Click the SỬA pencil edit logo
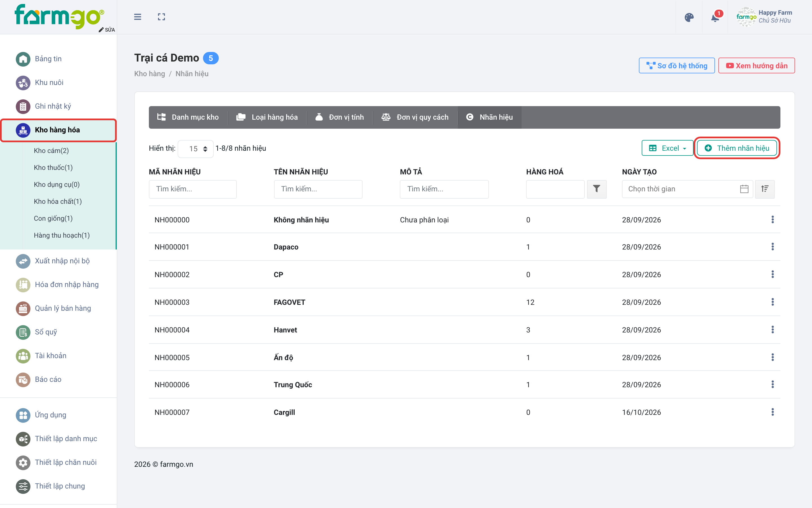 click(x=107, y=30)
